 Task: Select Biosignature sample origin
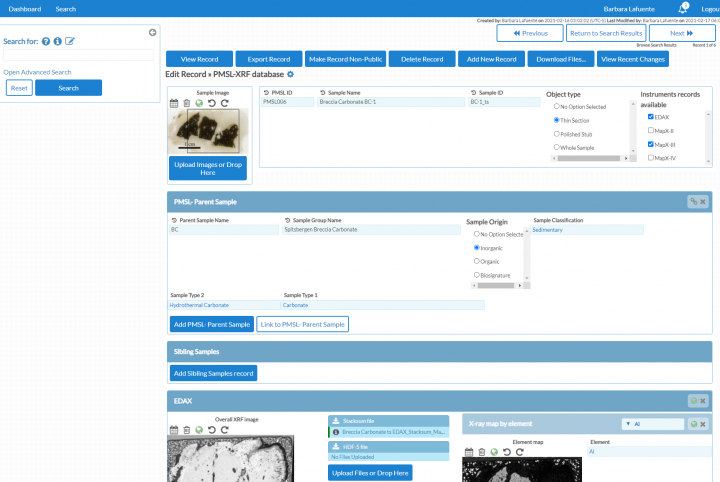(x=477, y=275)
